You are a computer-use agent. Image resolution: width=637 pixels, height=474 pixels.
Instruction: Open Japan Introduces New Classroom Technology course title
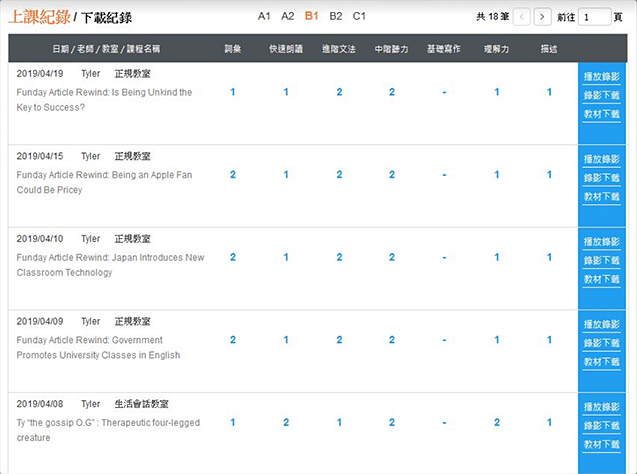point(110,265)
